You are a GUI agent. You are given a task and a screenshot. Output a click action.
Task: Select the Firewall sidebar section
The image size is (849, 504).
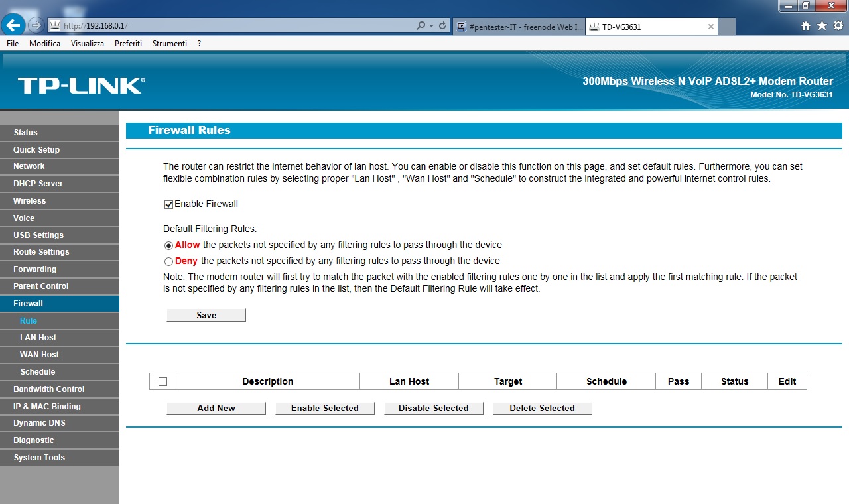coord(60,304)
